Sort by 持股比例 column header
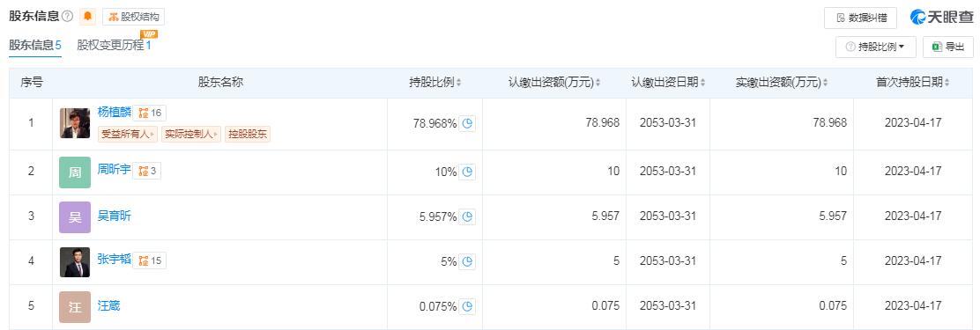The height and width of the screenshot is (330, 980). tap(435, 83)
